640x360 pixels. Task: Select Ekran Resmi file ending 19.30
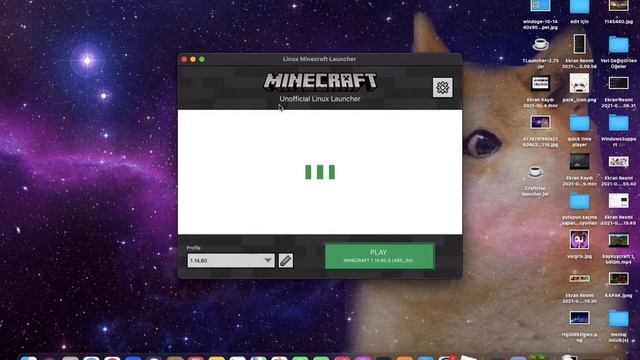pos(579,279)
